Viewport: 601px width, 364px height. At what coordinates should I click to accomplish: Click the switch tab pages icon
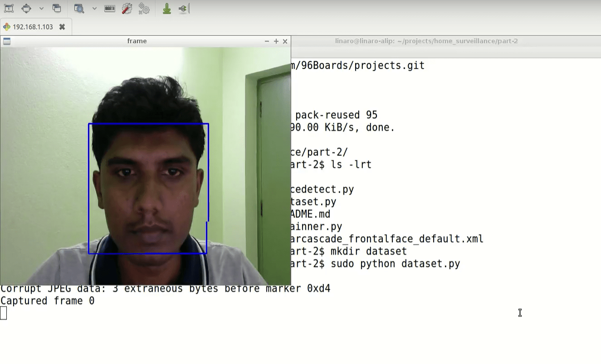pos(57,8)
